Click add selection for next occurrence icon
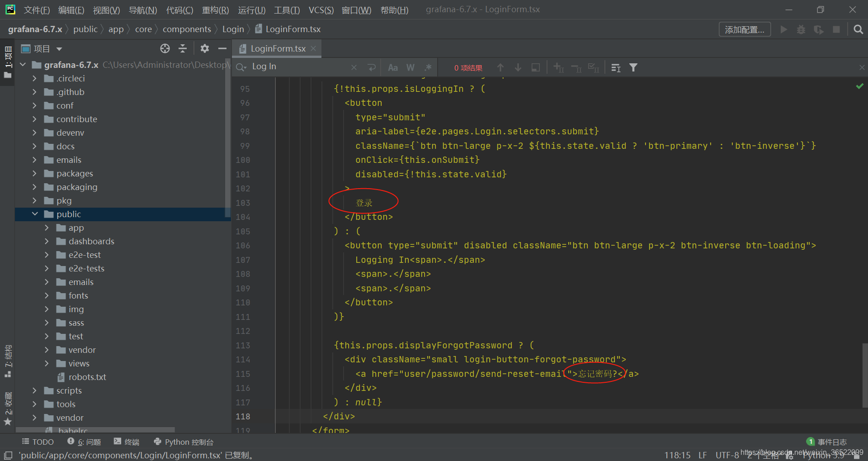This screenshot has height=461, width=868. click(x=559, y=67)
